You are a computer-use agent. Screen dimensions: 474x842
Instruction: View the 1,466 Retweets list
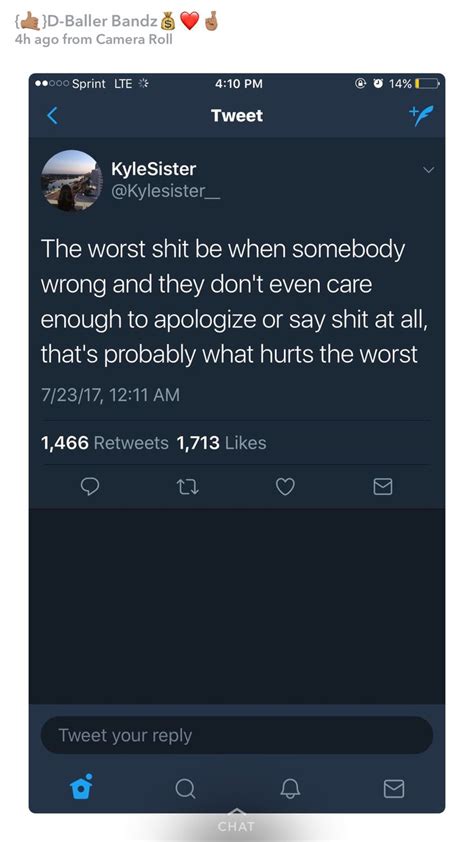[x=105, y=443]
